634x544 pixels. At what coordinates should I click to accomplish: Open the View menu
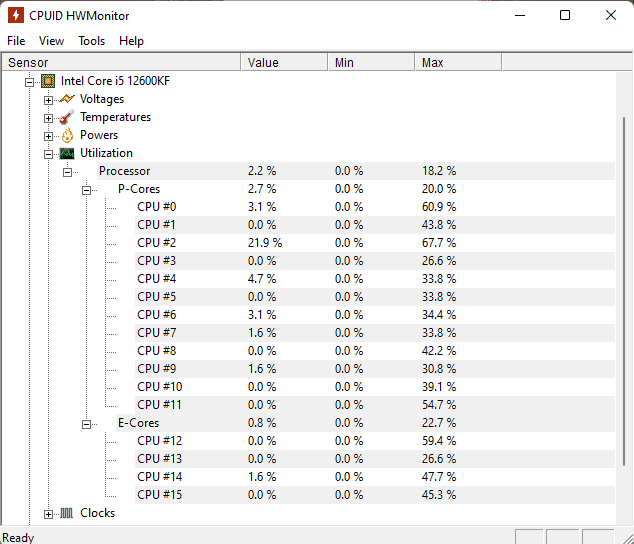pos(51,41)
